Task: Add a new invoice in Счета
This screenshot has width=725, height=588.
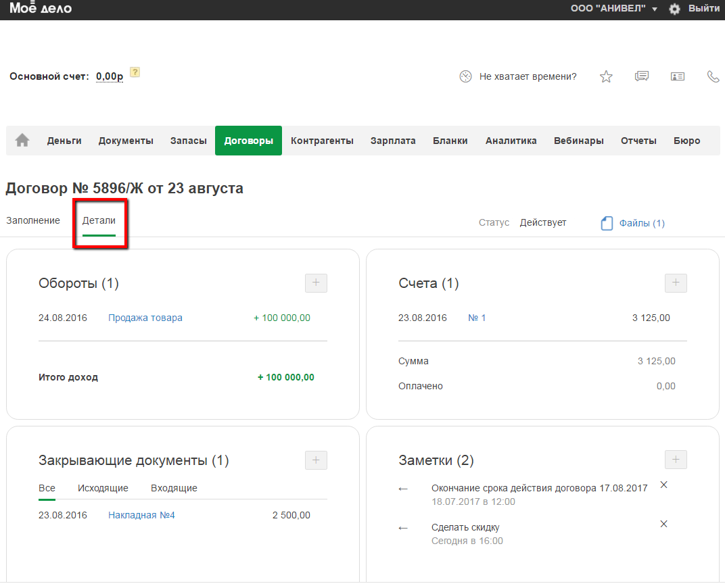Action: point(676,283)
